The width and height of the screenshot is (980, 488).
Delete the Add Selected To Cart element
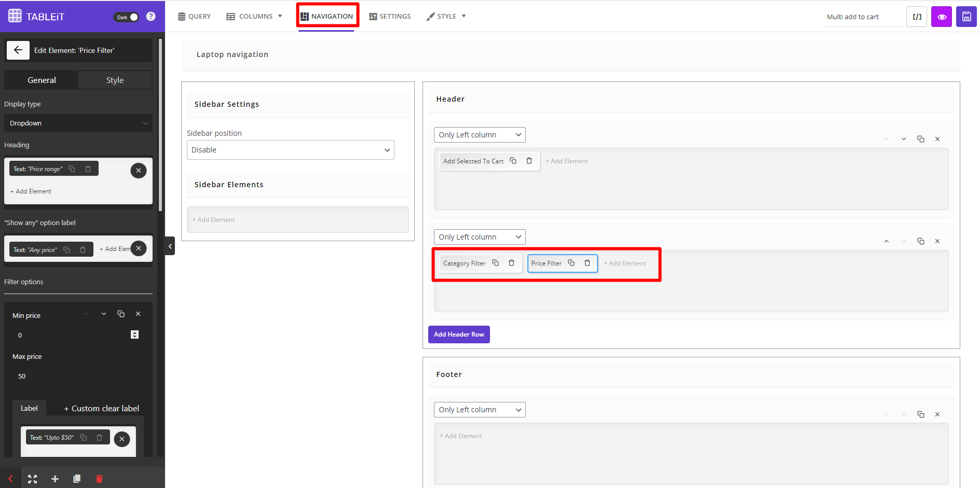click(529, 161)
